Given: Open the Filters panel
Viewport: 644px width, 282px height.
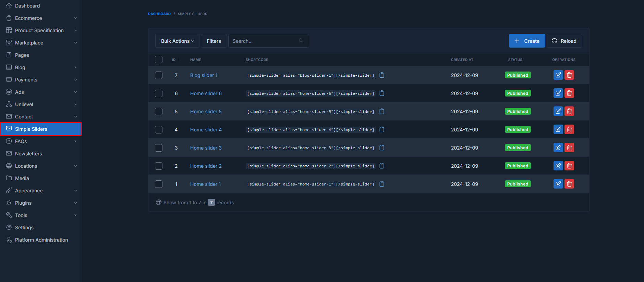Looking at the screenshot, I should point(214,41).
